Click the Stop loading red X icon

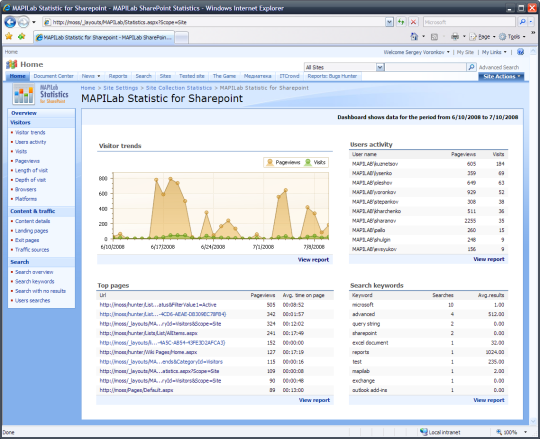tap(413, 22)
